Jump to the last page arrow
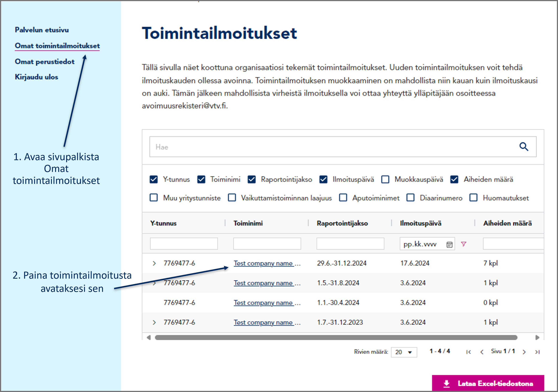 coord(537,352)
